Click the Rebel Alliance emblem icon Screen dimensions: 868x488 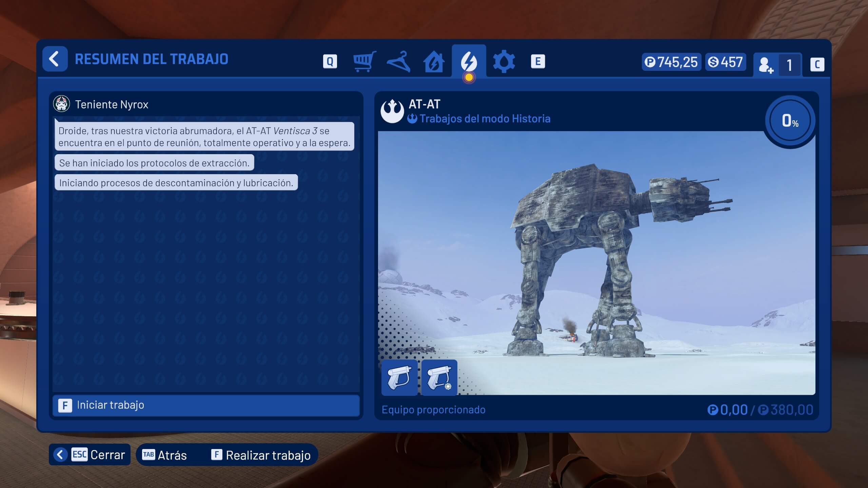coord(392,111)
